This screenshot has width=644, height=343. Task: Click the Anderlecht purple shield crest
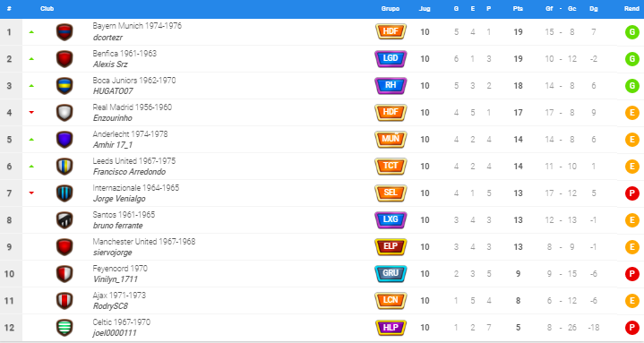point(64,140)
